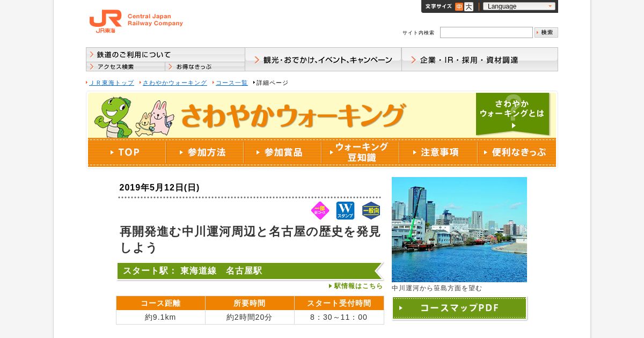Click the 約2時間20分 duration cell

point(250,317)
